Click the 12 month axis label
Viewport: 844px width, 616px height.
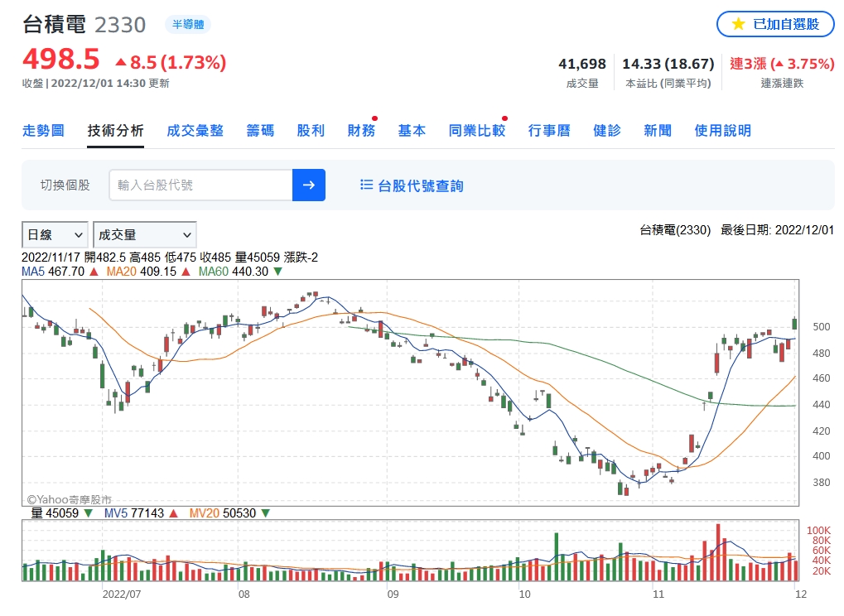[x=801, y=594]
